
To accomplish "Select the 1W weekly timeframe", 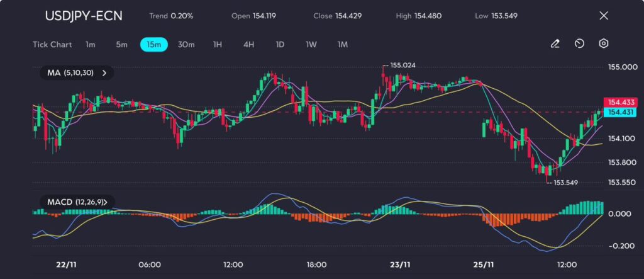I will pos(311,45).
